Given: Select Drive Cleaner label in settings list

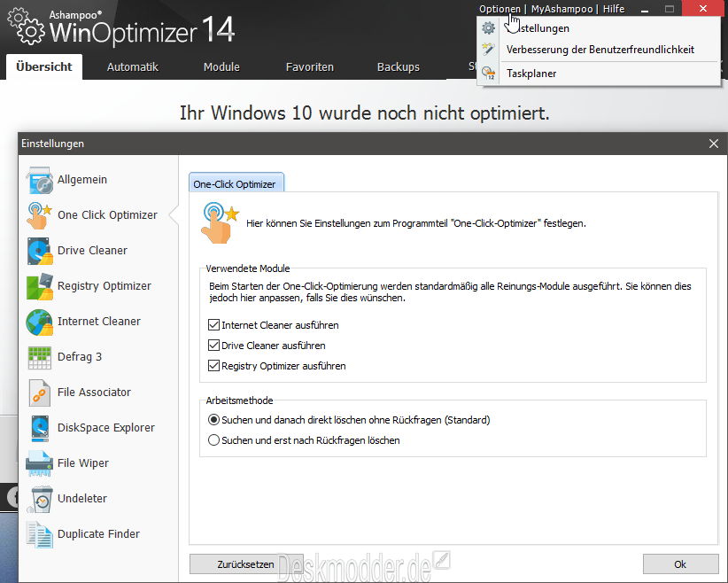Looking at the screenshot, I should 92,251.
